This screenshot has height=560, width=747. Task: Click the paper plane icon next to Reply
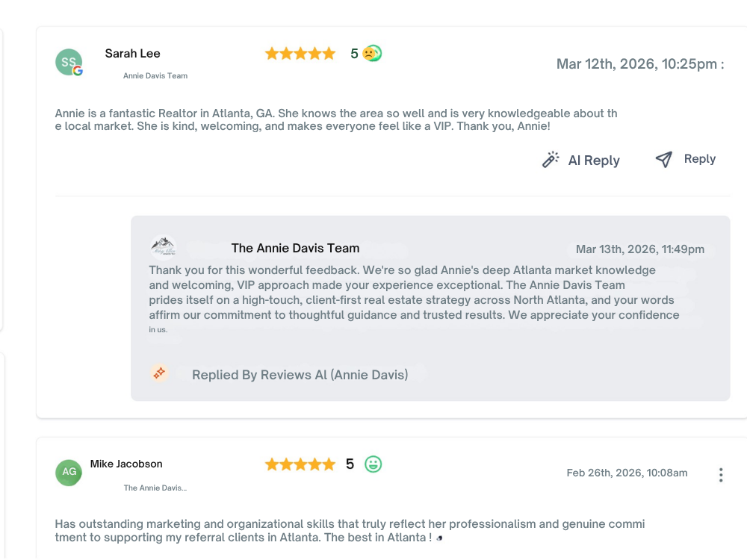point(663,158)
